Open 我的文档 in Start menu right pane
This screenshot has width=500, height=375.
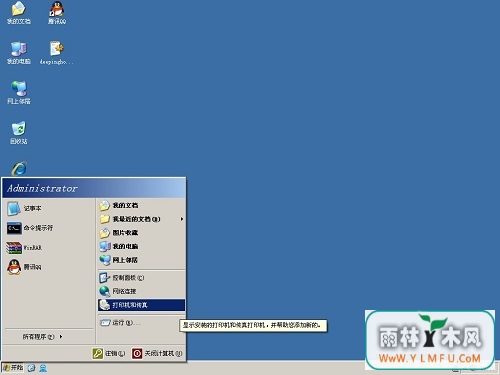[x=141, y=205]
